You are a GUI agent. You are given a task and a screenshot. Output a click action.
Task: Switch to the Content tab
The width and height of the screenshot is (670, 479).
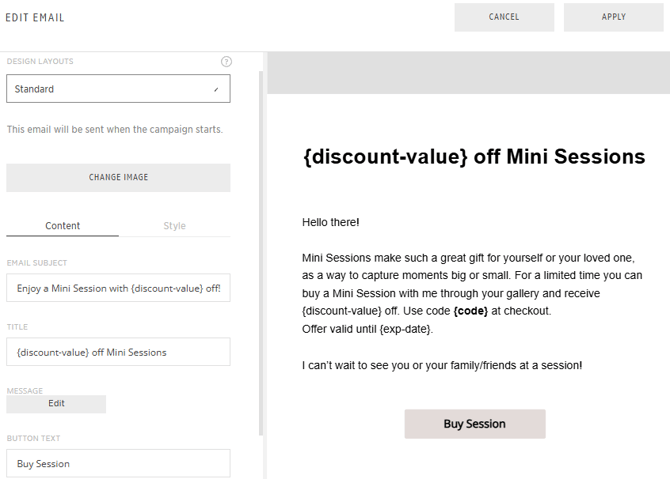coord(63,226)
